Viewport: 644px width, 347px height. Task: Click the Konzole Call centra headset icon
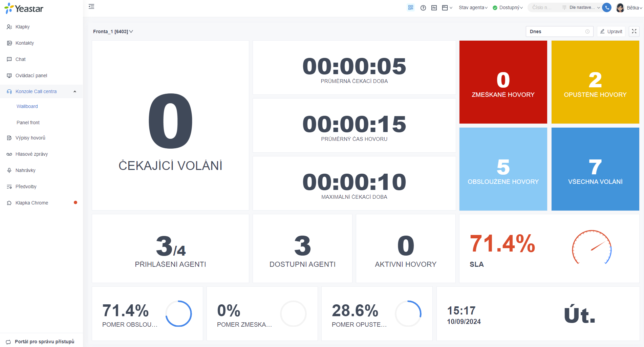(x=9, y=91)
